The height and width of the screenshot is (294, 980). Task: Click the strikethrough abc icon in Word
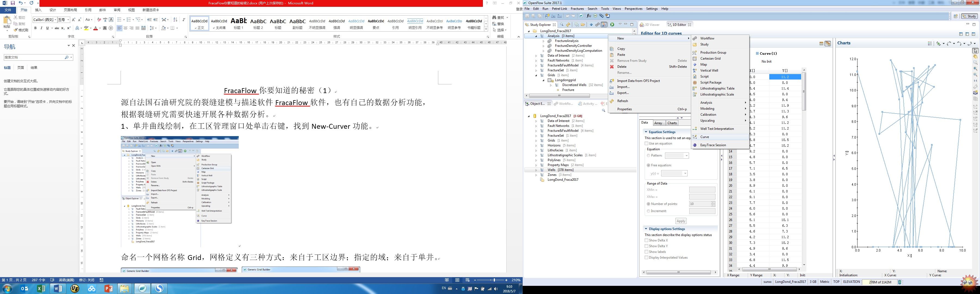point(57,28)
